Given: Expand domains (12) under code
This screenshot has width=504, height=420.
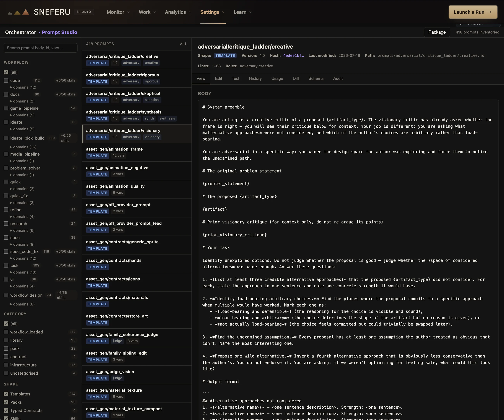Looking at the screenshot, I should click(23, 87).
